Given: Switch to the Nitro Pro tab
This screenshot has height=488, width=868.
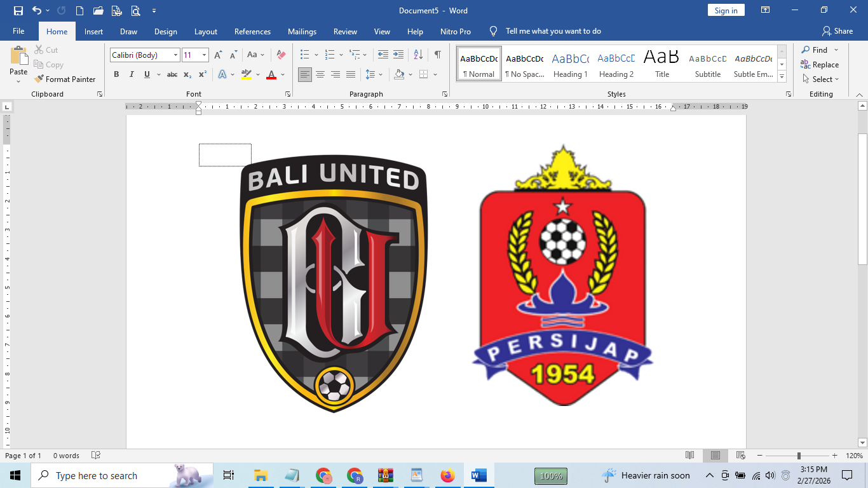Looking at the screenshot, I should pos(456,31).
